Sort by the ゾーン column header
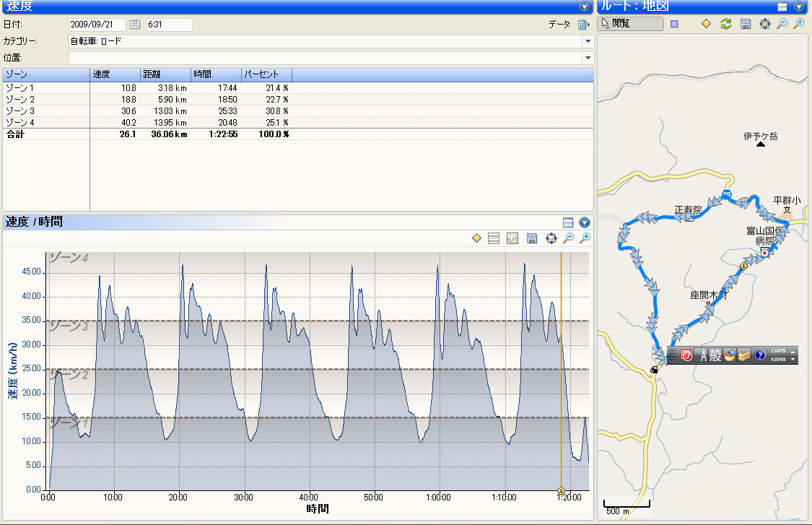Image resolution: width=812 pixels, height=525 pixels. tap(46, 74)
